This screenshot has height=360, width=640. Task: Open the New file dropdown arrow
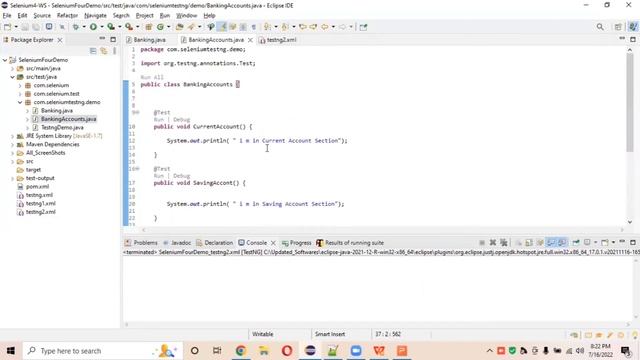click(x=16, y=27)
